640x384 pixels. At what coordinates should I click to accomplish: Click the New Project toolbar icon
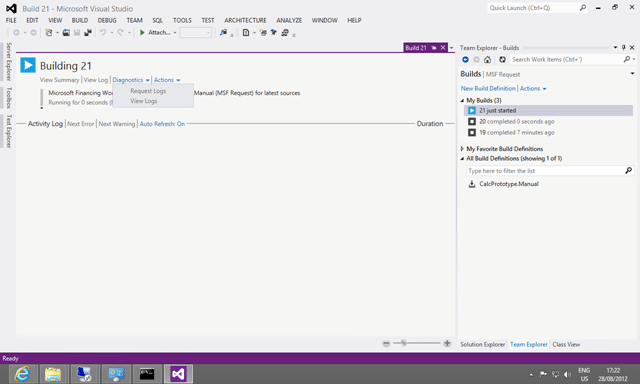tap(49, 33)
